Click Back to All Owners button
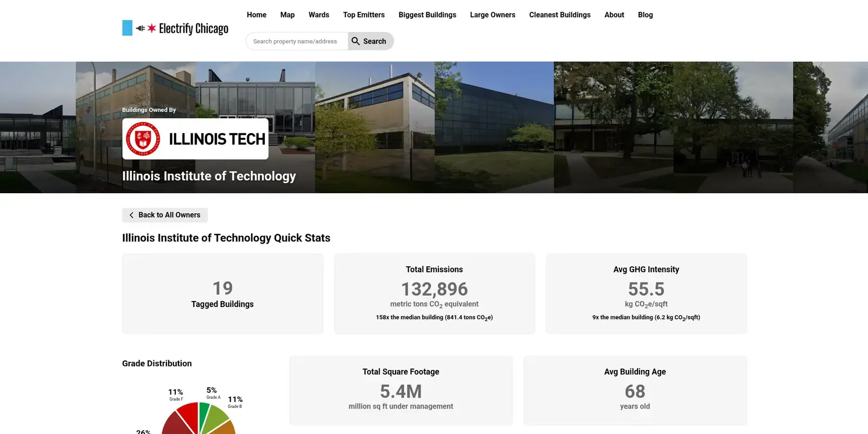 [x=165, y=215]
